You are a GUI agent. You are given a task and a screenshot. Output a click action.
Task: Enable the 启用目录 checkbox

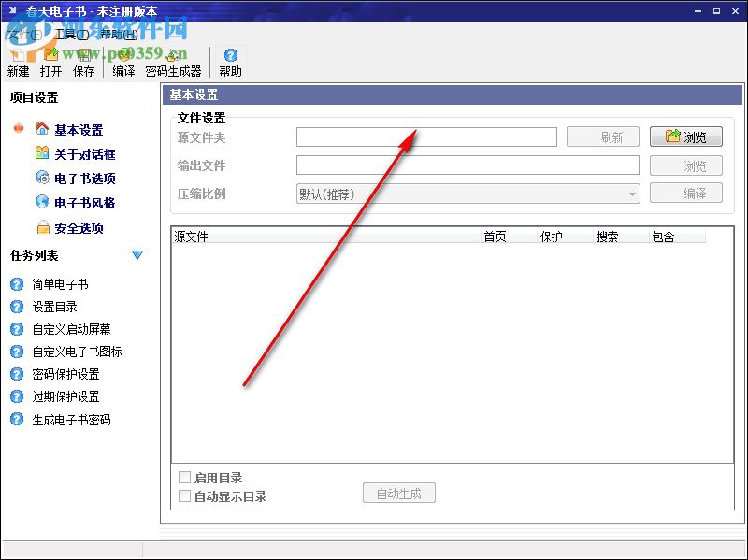point(184,477)
